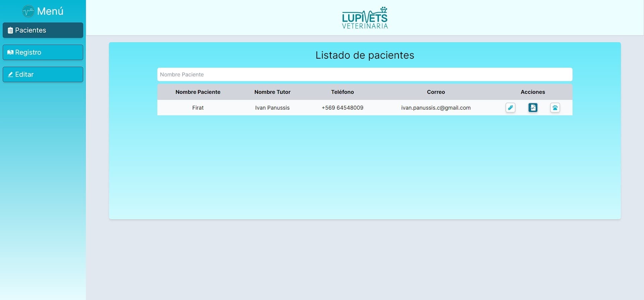Click the phone number +569 64548009

pos(342,108)
